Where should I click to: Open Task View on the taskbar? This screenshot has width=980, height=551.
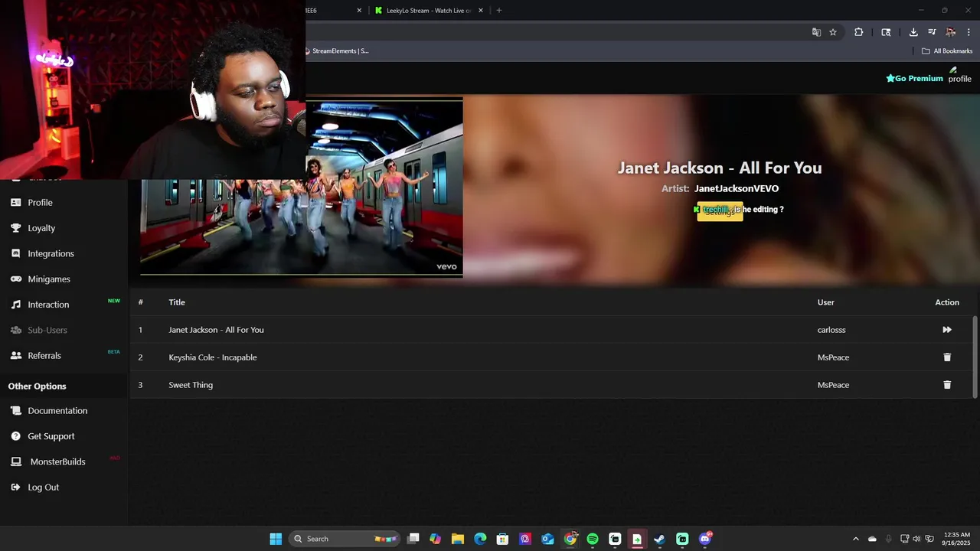pos(413,539)
